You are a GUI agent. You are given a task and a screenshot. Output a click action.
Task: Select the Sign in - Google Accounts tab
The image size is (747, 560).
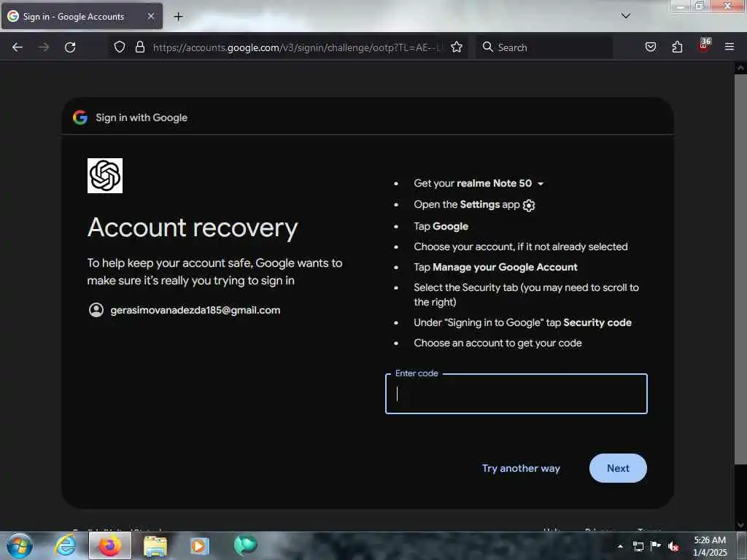[82, 17]
